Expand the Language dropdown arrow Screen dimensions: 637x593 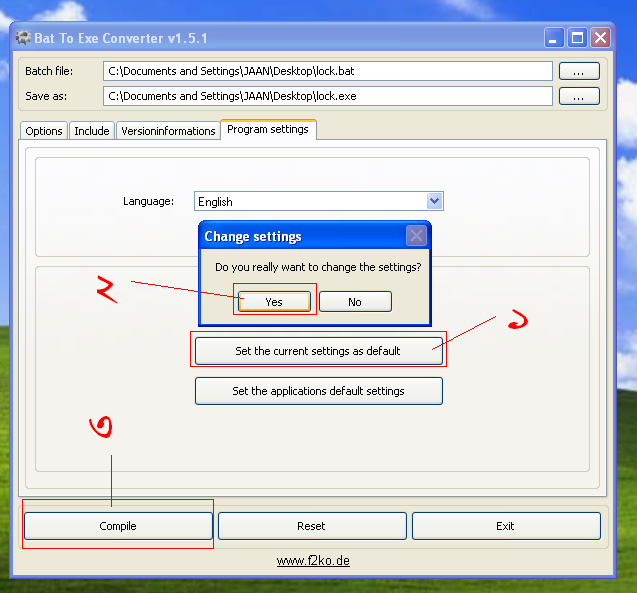[434, 201]
